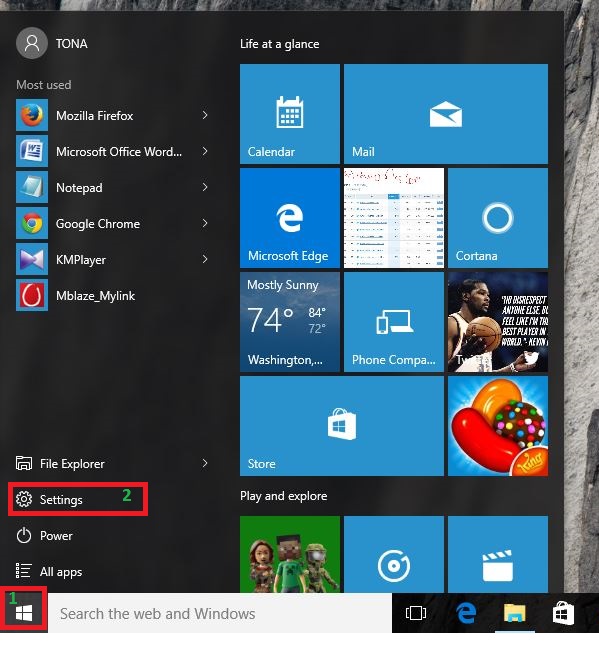Expand File Explorer jump list arrow
Image resolution: width=599 pixels, height=646 pixels.
point(205,463)
